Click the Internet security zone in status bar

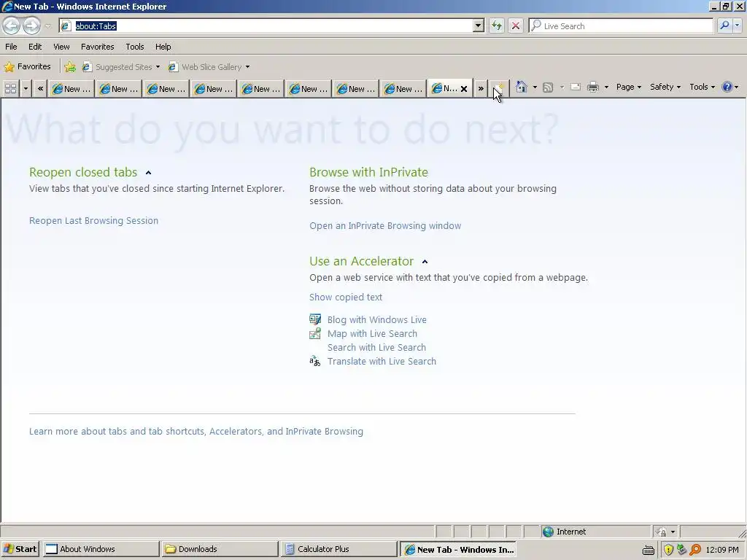click(595, 532)
